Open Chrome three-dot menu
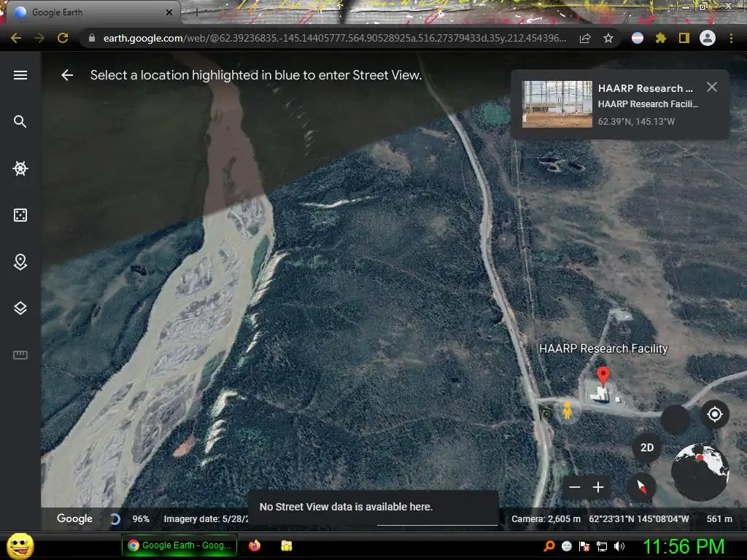 click(731, 38)
